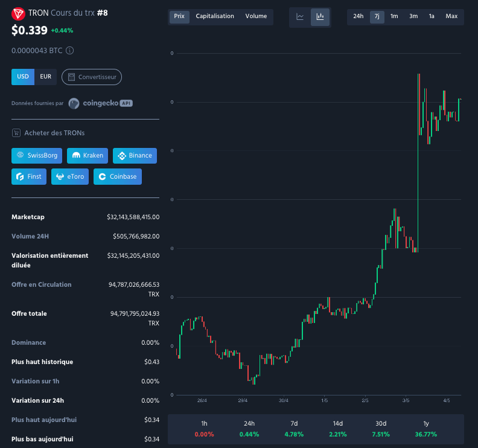This screenshot has height=448, width=478.
Task: Click the 30d 7.51% performance cell
Action: (x=381, y=429)
